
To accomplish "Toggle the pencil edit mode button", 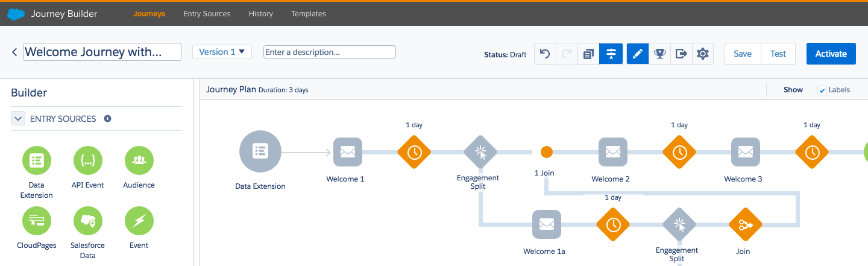I will (638, 54).
